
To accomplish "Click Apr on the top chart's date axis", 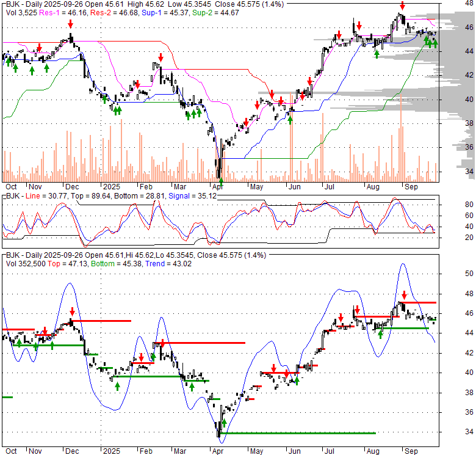I will (x=218, y=187).
